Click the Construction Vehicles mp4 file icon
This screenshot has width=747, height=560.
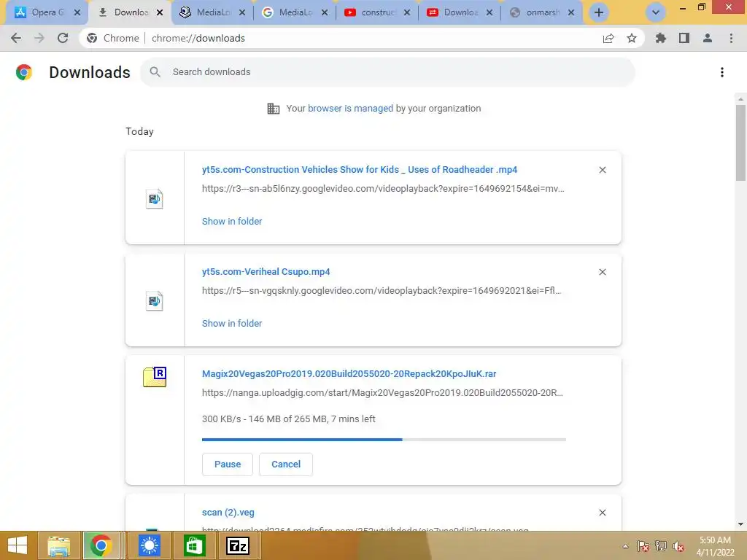(x=155, y=198)
